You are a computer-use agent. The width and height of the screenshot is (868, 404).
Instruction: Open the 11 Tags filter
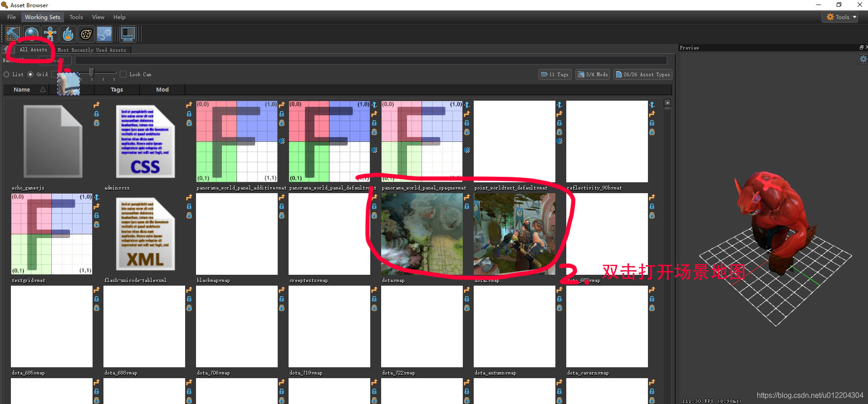[x=554, y=74]
